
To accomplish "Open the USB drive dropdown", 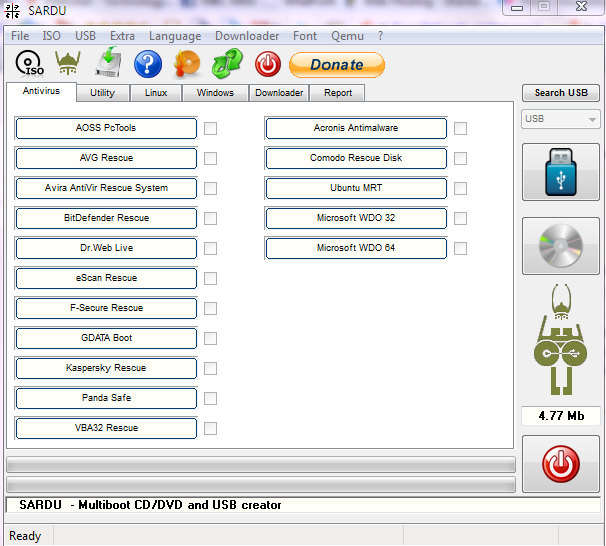I will pos(560,119).
